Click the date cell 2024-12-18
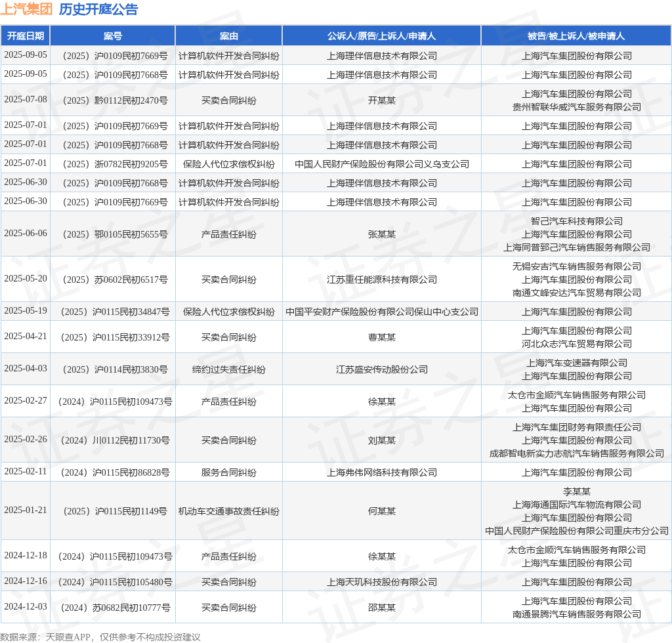The height and width of the screenshot is (643, 672). [x=26, y=556]
